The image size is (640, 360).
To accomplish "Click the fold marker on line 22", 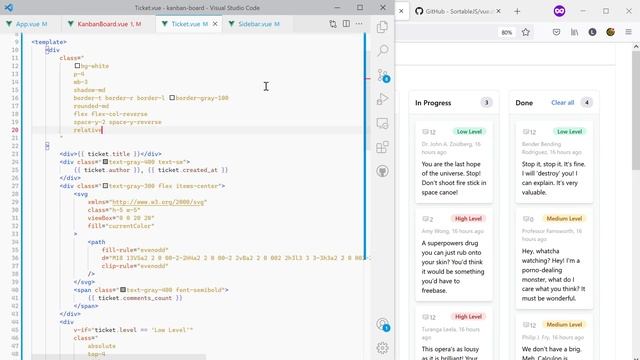I will pos(47,146).
